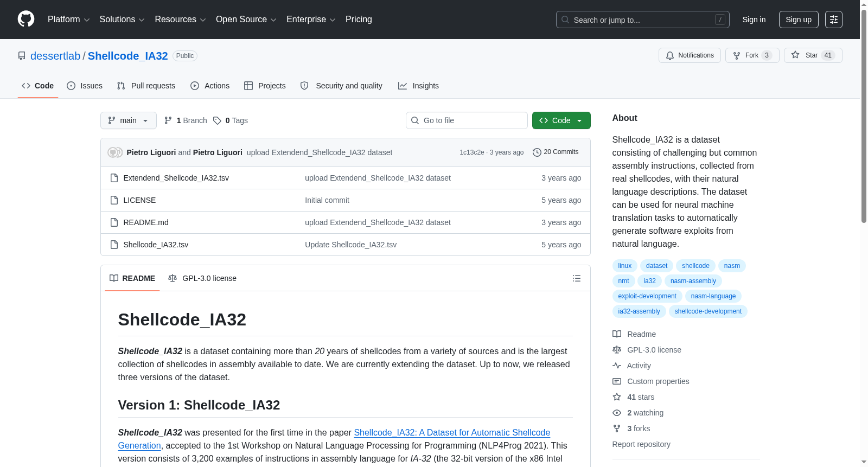
Task: Click the branch icon beside 1 Branch
Action: click(x=168, y=120)
